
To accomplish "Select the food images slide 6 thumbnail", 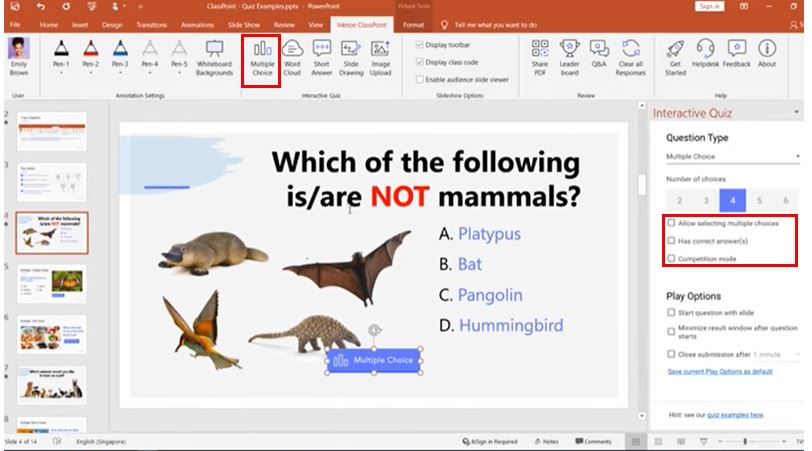I will click(51, 334).
